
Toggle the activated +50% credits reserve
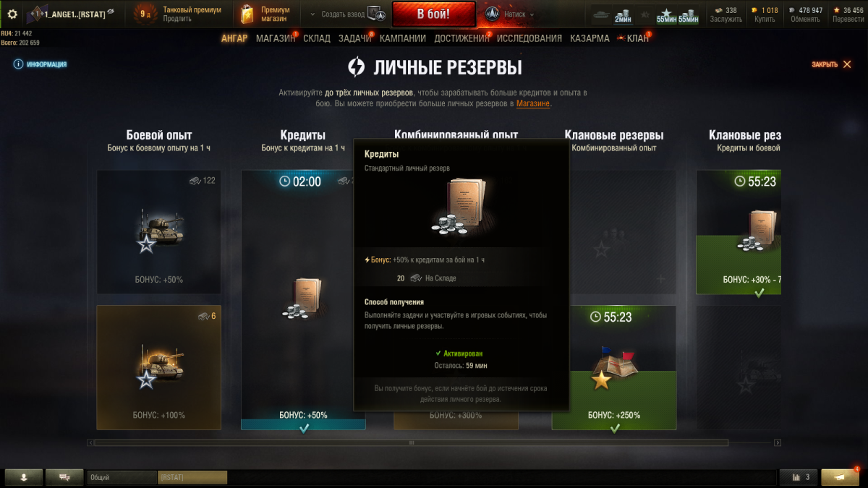tap(303, 300)
